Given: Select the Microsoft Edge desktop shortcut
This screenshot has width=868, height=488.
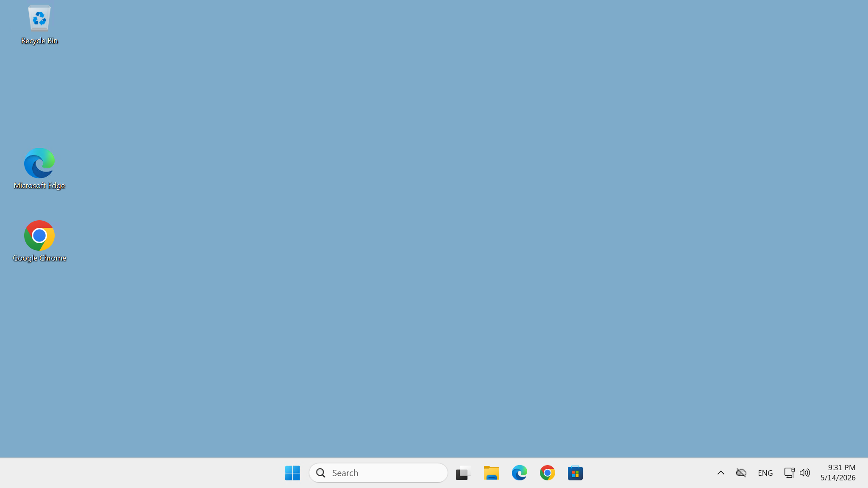Looking at the screenshot, I should pos(39,169).
